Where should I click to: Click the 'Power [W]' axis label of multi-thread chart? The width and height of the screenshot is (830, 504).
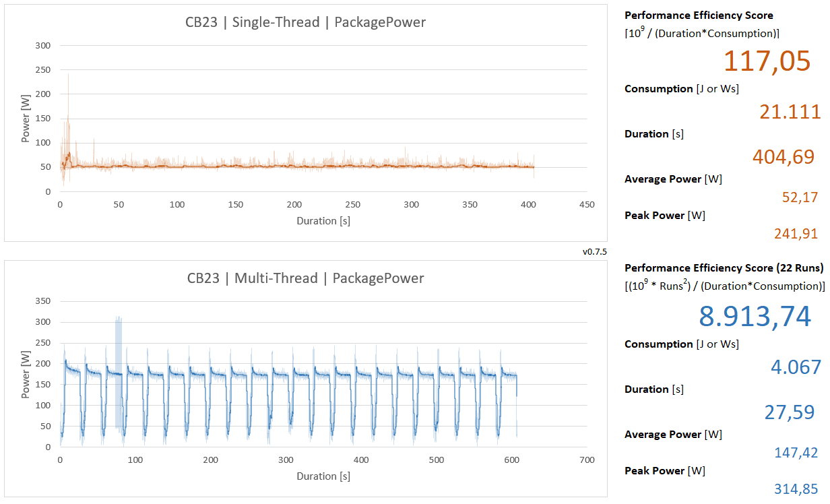(x=25, y=374)
